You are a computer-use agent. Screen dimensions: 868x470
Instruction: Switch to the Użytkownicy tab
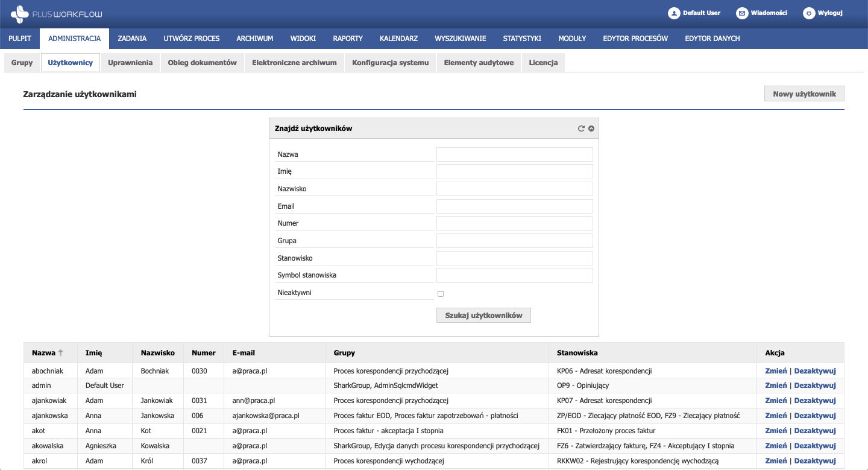[70, 63]
